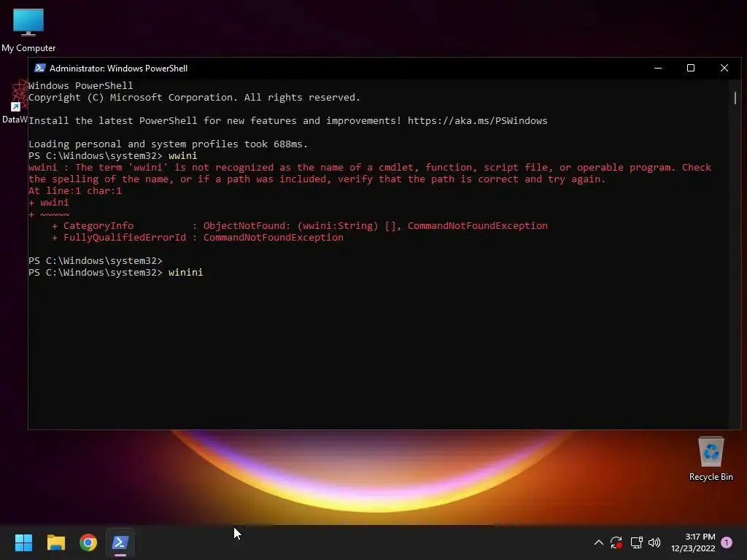Open the notification badge showing 1
Screen dimensions: 747x560
tap(727, 542)
